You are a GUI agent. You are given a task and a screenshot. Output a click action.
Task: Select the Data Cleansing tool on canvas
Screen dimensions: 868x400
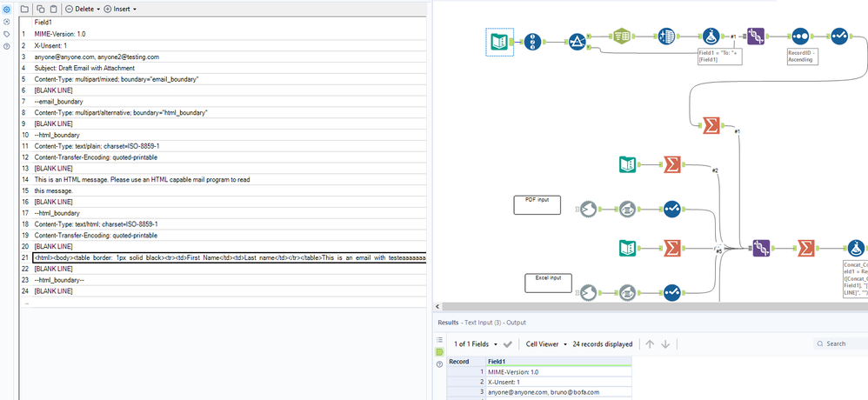(667, 37)
